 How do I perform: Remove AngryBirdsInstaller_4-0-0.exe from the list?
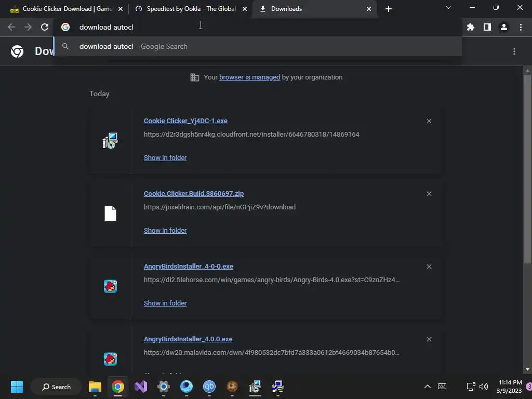429,267
